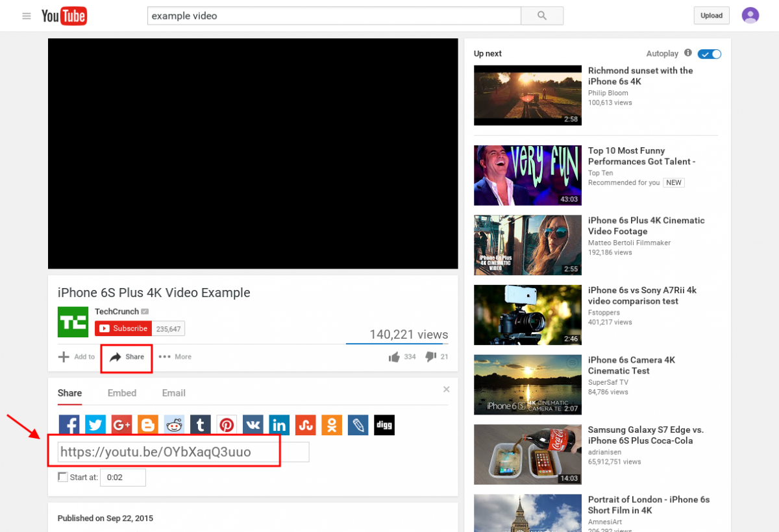Click the 235,647 subscriber count
Screen dimensions: 779x532
(168, 329)
